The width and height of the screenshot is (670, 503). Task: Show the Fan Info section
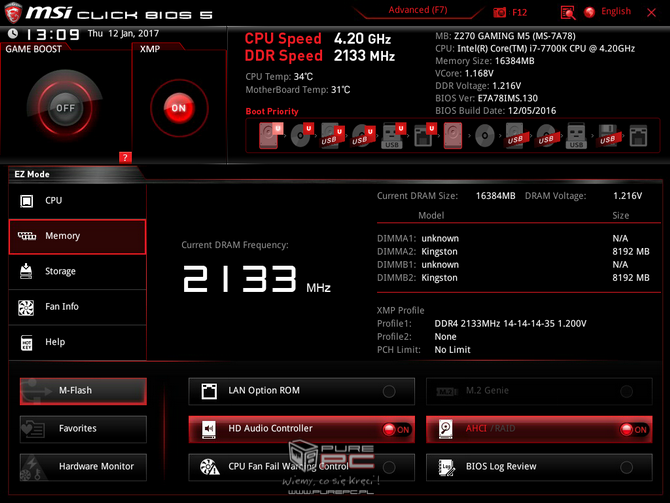(x=77, y=307)
